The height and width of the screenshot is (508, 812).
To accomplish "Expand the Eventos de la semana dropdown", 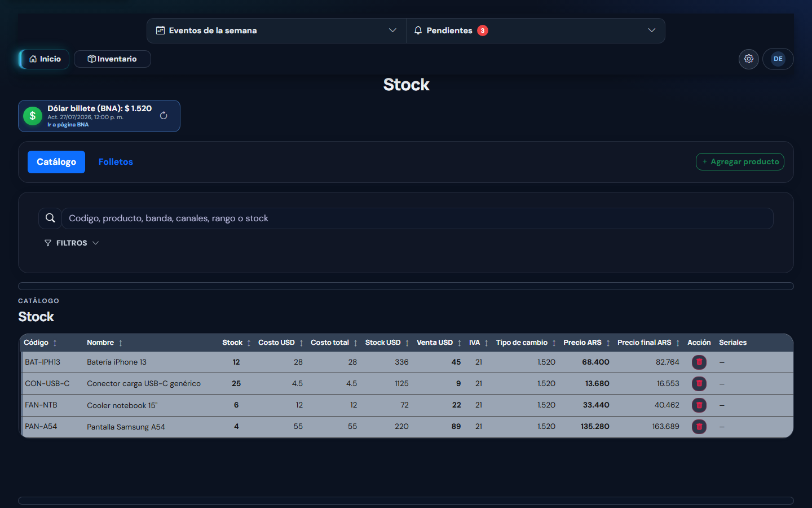I will pos(392,30).
